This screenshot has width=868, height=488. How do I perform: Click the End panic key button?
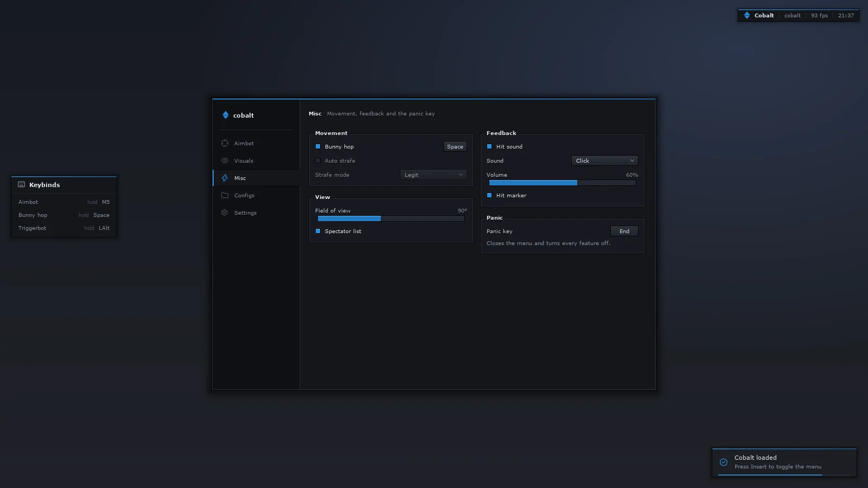624,231
